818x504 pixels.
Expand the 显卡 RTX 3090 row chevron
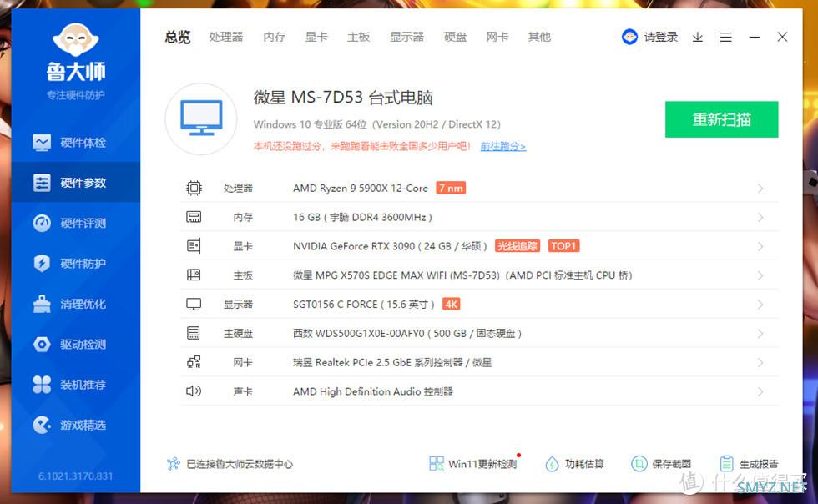click(760, 246)
